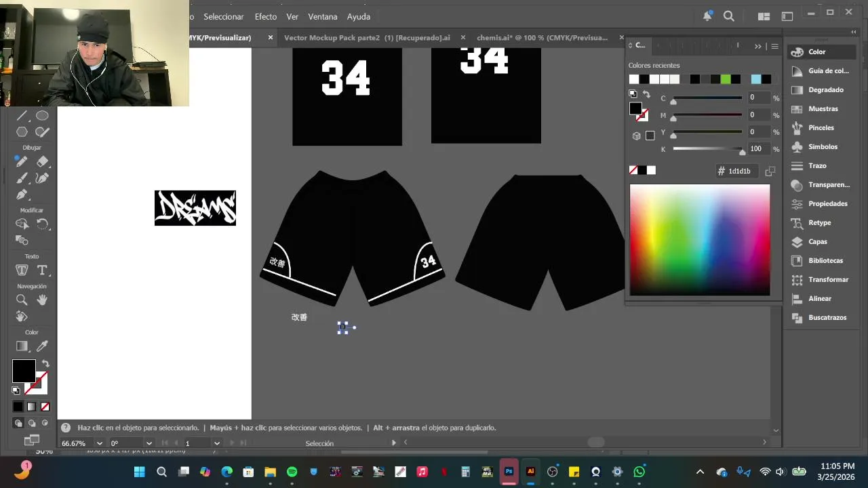The image size is (868, 488).
Task: Enable Draw Normal mode
Action: pos(18,423)
